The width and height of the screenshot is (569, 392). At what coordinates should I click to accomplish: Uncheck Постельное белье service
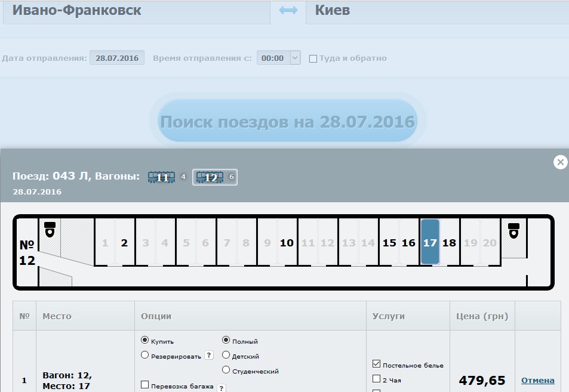click(x=376, y=364)
